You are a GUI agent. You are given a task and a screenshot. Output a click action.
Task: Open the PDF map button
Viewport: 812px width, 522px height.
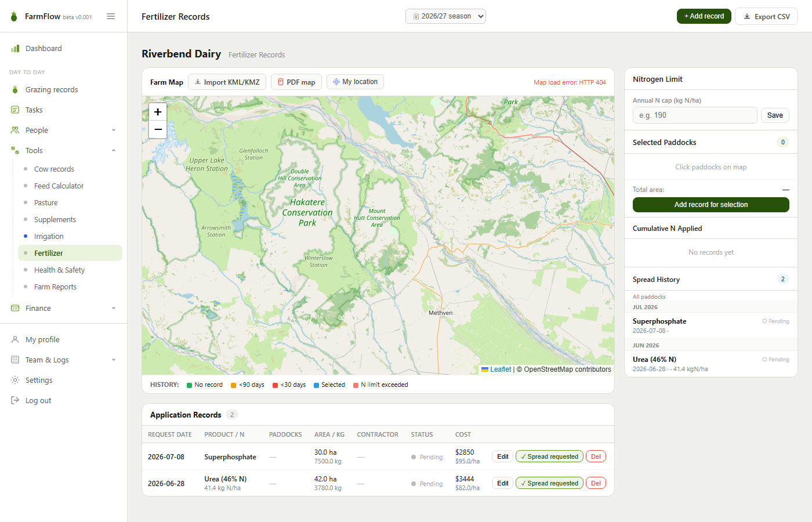tap(296, 82)
